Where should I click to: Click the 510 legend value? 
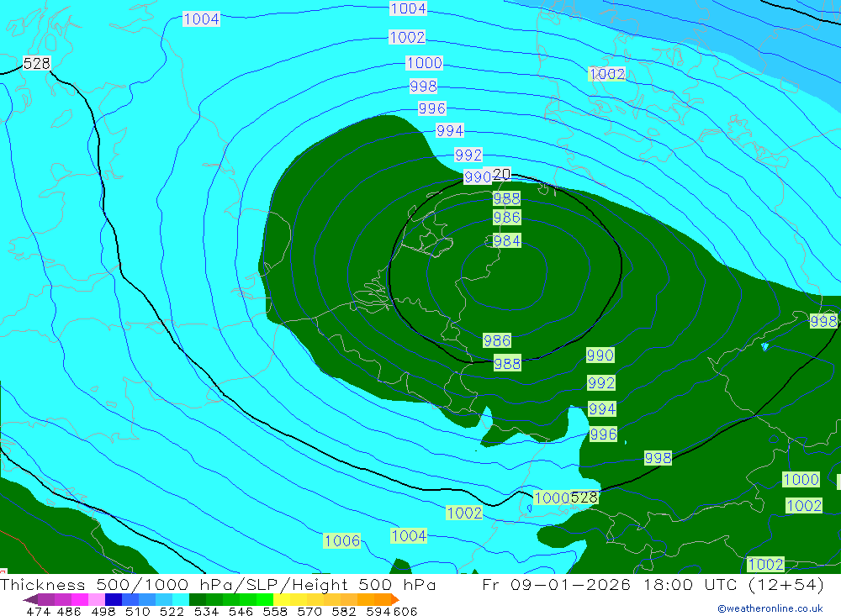[138, 611]
